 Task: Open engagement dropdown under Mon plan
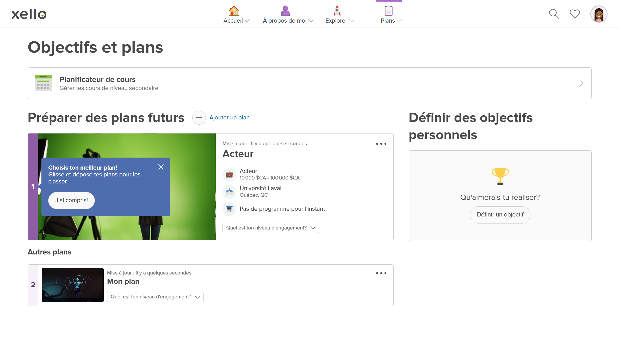pos(155,297)
